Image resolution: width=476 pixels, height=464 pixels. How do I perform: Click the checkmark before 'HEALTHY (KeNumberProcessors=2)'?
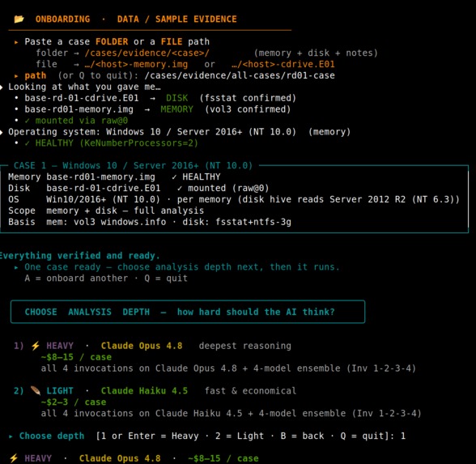pos(28,143)
